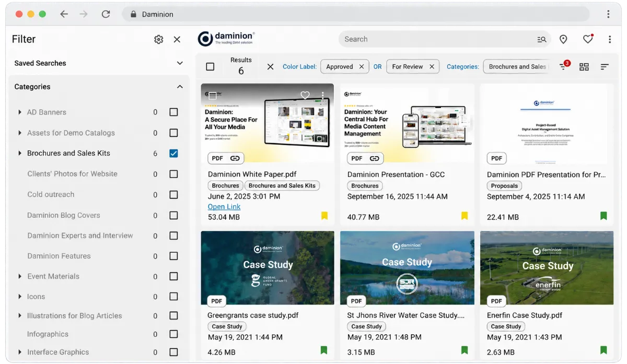627x364 pixels.
Task: Click PDF badge on St Jhons River thumbnail
Action: pos(356,301)
